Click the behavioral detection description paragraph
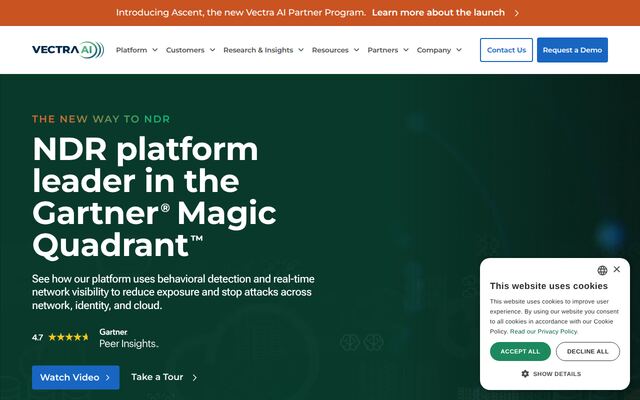640x400 pixels. [173, 292]
